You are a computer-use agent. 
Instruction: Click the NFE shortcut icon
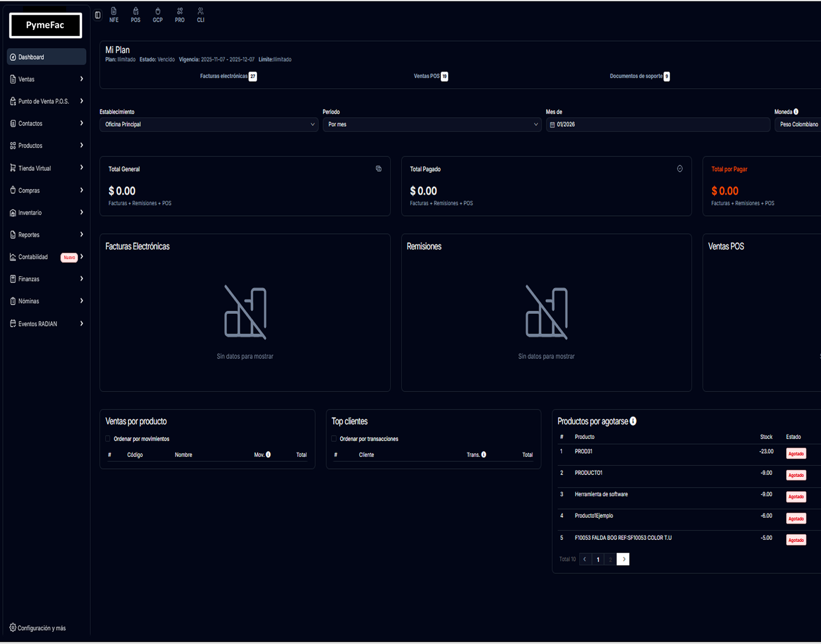[x=113, y=15]
